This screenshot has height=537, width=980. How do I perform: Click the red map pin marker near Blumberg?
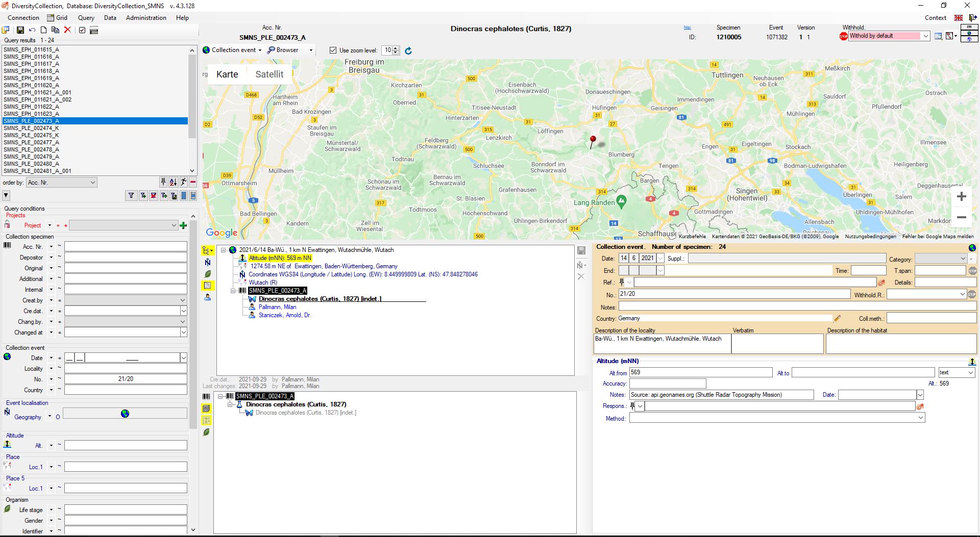click(593, 141)
